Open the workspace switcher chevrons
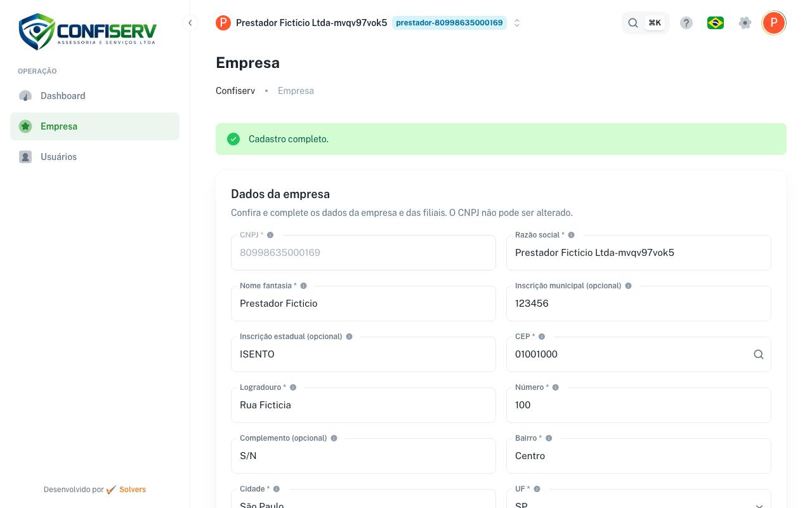 click(517, 23)
